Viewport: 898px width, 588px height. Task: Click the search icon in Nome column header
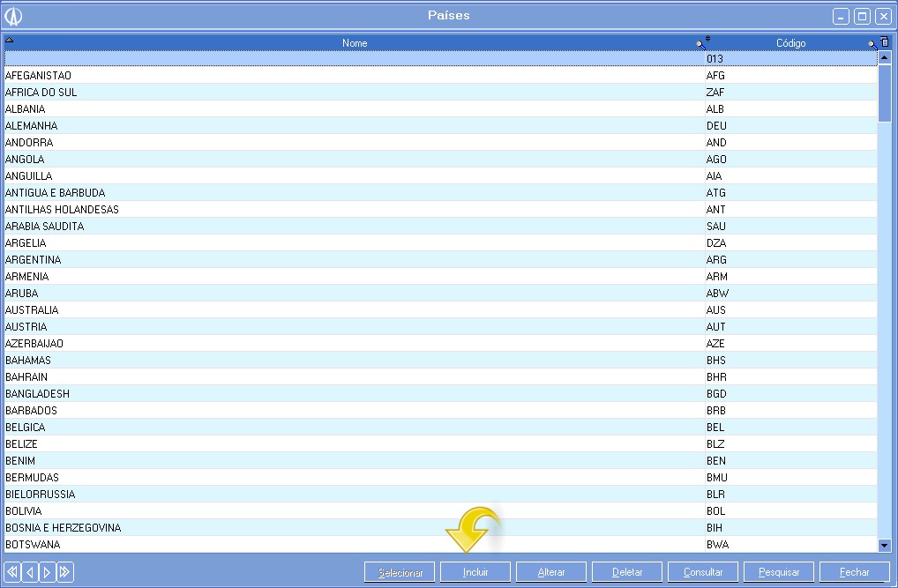click(700, 43)
